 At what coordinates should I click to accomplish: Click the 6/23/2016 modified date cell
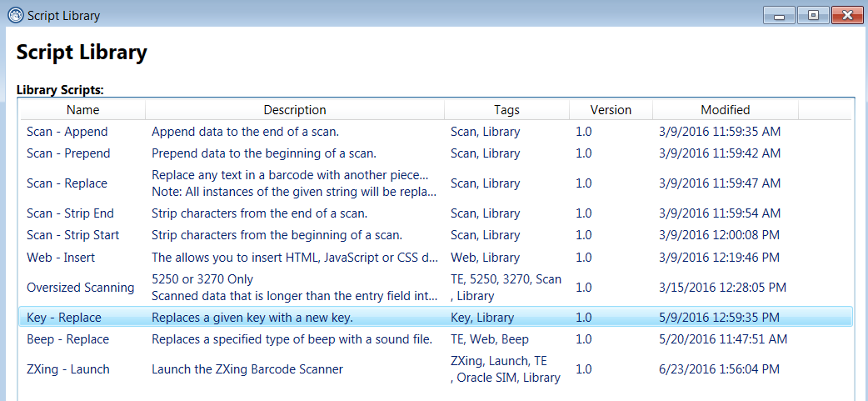click(719, 369)
